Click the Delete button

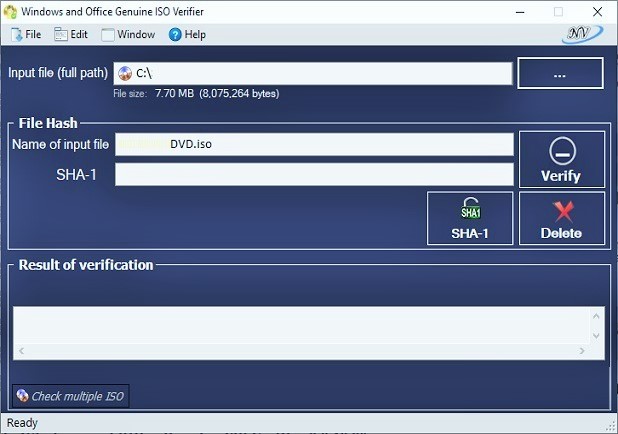click(x=562, y=218)
